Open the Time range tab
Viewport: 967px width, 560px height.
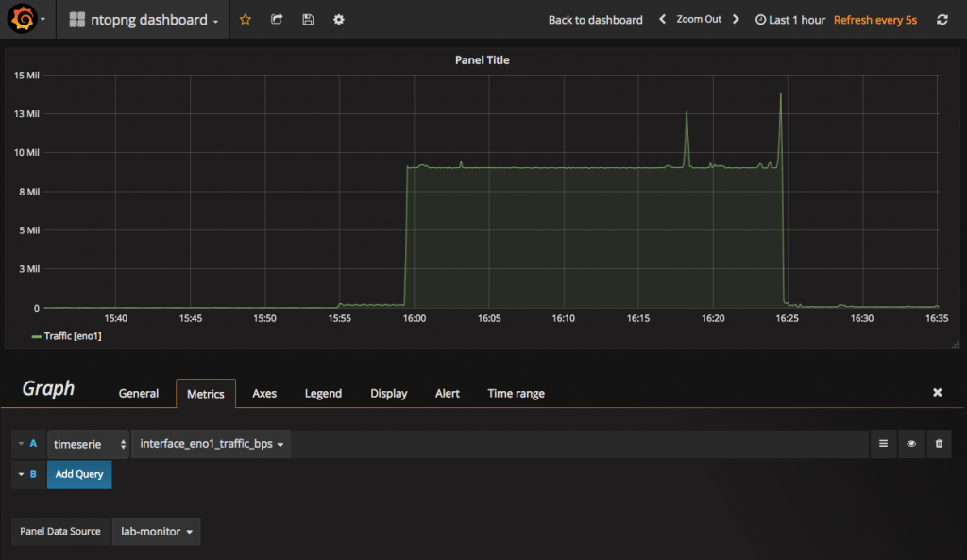(x=517, y=394)
